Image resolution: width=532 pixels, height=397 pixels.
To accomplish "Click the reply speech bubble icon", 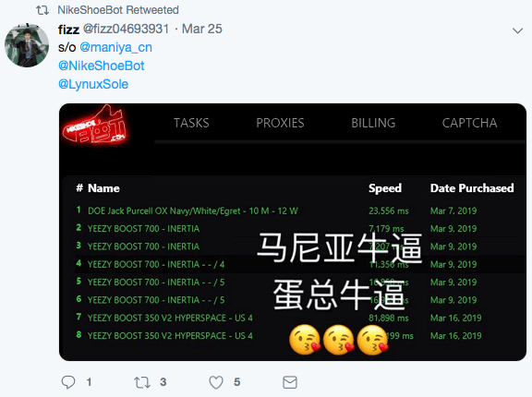I will click(x=68, y=382).
